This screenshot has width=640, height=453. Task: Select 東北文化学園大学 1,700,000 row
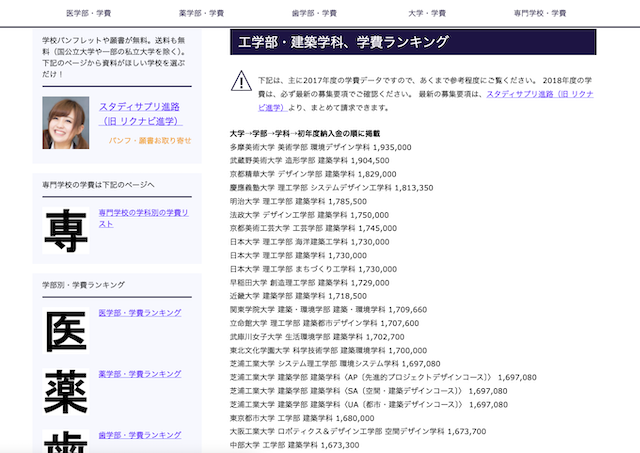tap(328, 350)
